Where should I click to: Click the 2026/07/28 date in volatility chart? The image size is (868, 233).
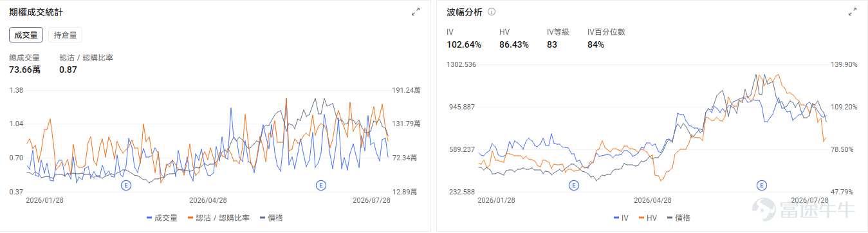809,200
